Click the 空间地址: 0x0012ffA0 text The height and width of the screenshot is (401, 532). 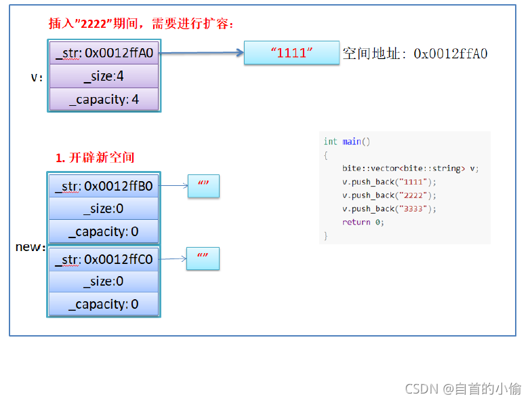[x=415, y=54]
